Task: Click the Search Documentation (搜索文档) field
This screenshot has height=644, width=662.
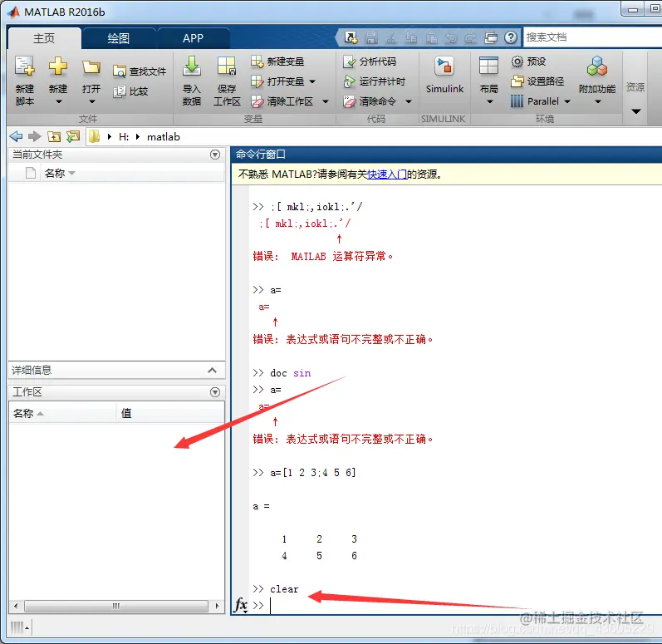Action: coord(592,37)
